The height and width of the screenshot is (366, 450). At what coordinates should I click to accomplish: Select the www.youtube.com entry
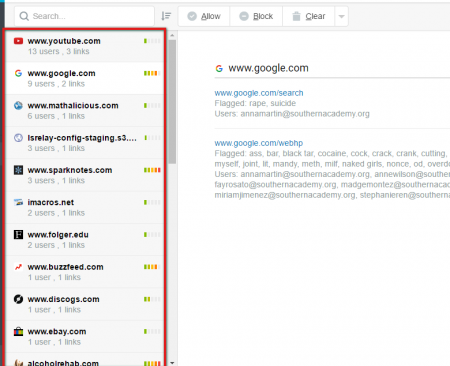(x=85, y=46)
